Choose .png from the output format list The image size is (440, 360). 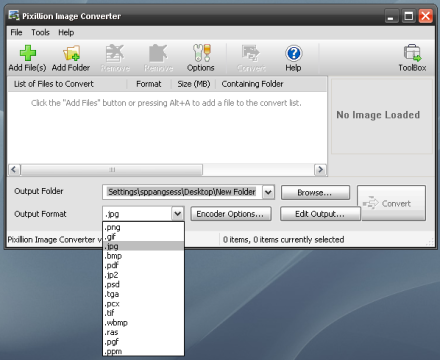143,227
